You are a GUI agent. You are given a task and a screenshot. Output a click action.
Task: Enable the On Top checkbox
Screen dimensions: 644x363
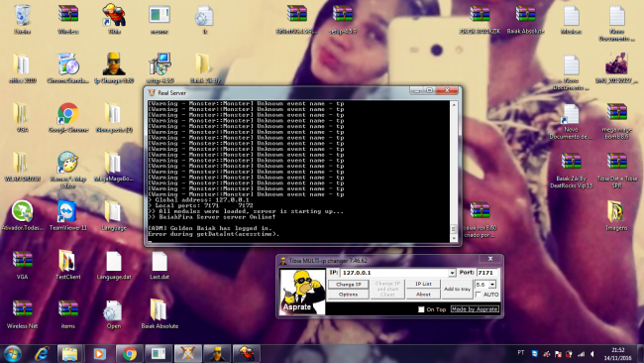421,309
